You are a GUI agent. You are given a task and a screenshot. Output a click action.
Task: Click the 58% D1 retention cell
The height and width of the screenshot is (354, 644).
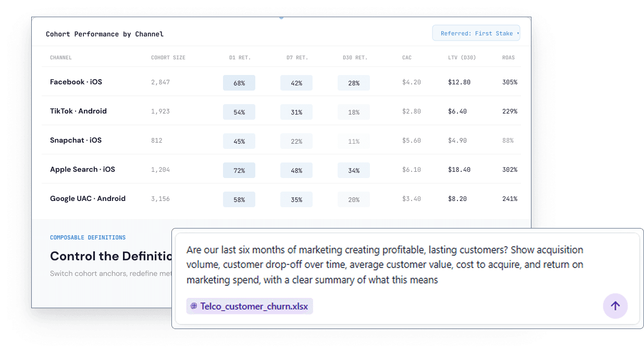(239, 199)
